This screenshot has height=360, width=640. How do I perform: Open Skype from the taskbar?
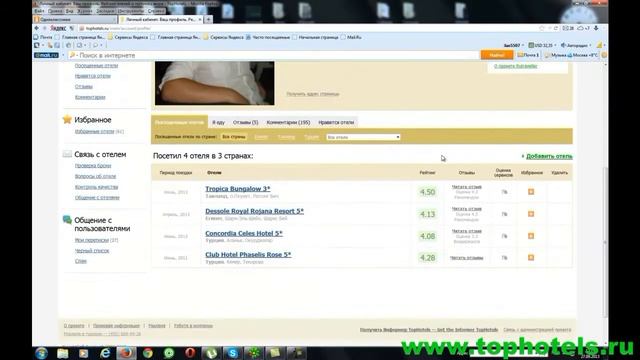(x=232, y=353)
